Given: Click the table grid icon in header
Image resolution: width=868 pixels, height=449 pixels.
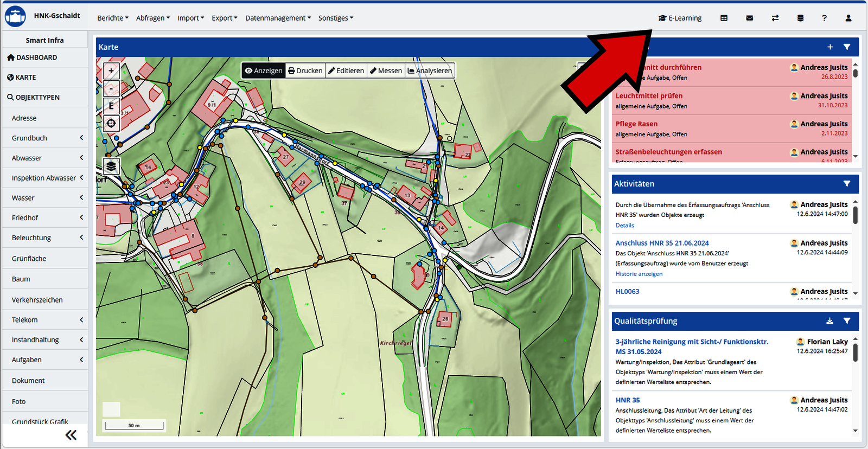Looking at the screenshot, I should (724, 18).
